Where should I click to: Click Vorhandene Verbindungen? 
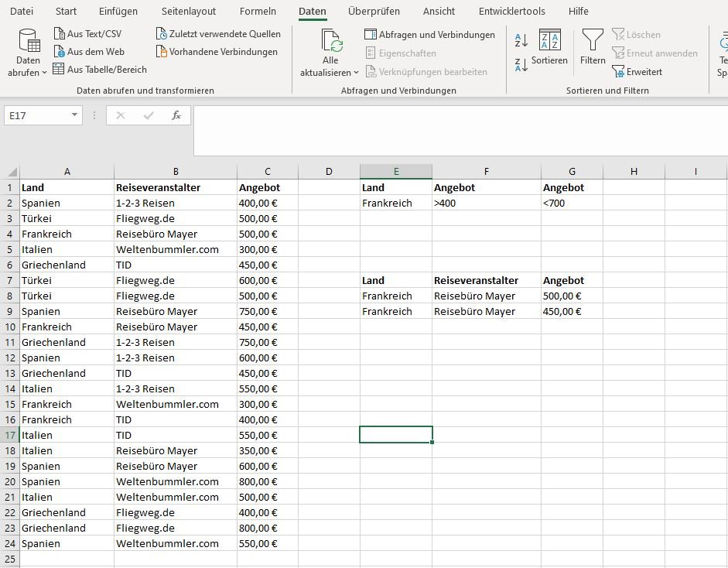(x=217, y=52)
